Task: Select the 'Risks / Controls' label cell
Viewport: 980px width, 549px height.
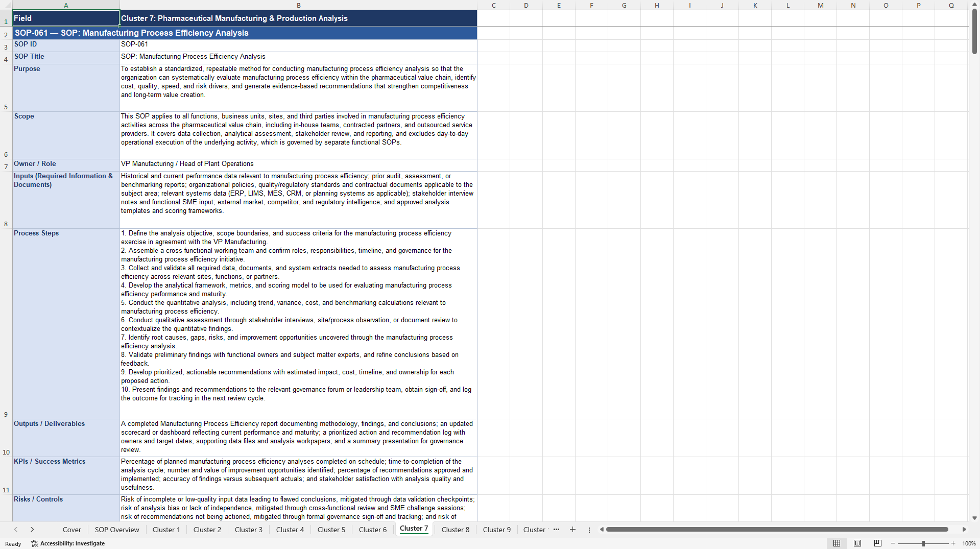Action: (x=66, y=508)
